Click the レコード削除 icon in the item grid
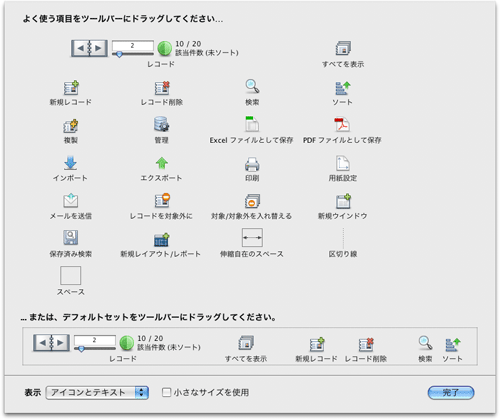 point(162,88)
